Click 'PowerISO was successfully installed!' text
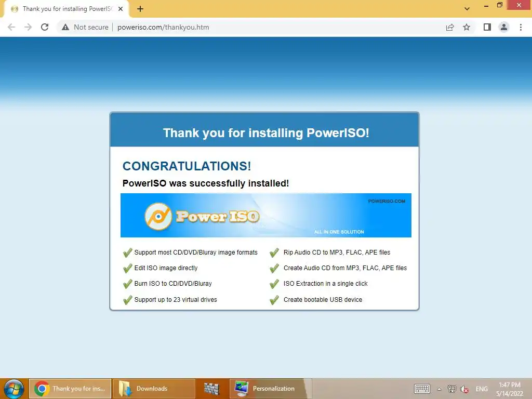 [206, 183]
